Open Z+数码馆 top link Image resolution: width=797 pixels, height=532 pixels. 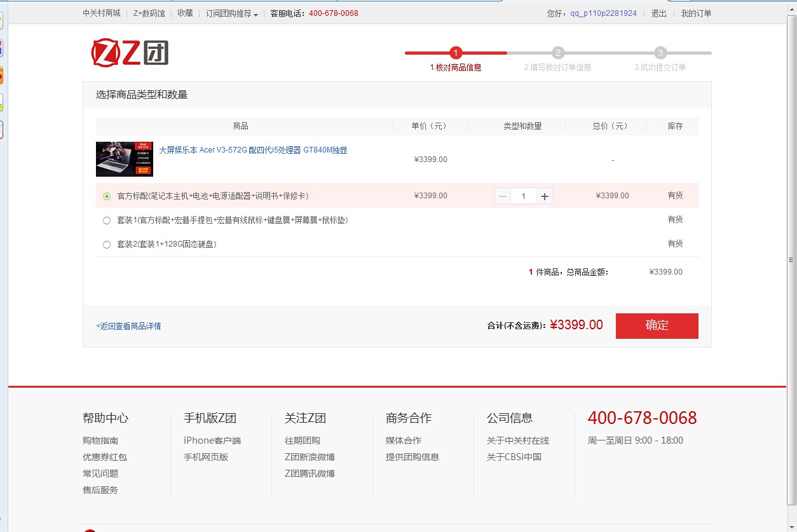click(149, 13)
